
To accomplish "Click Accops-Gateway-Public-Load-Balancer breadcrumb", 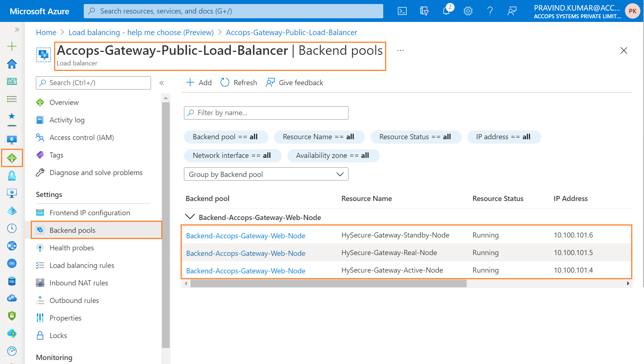I will [x=291, y=33].
